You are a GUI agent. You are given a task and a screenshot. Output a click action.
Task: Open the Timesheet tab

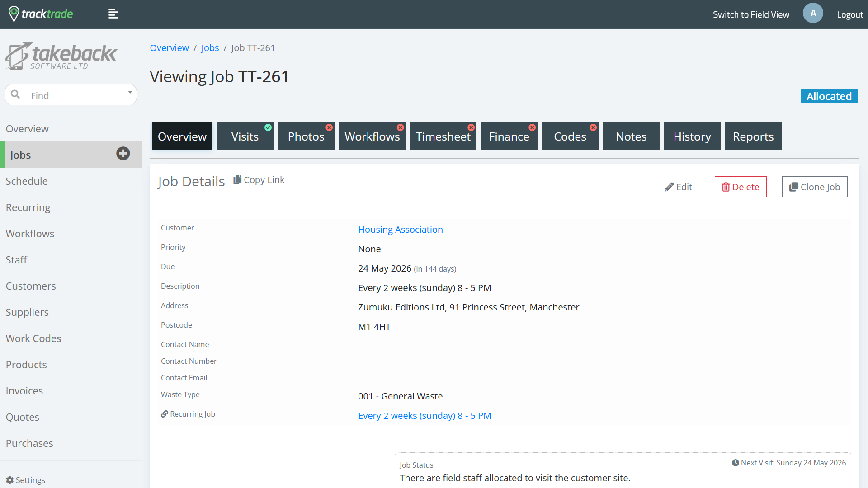(443, 136)
